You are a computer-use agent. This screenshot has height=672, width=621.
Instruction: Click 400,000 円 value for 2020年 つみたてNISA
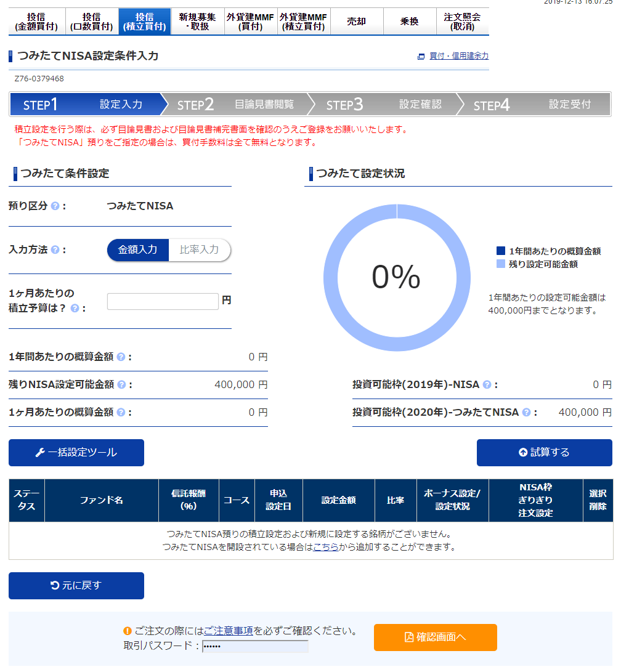tap(585, 412)
